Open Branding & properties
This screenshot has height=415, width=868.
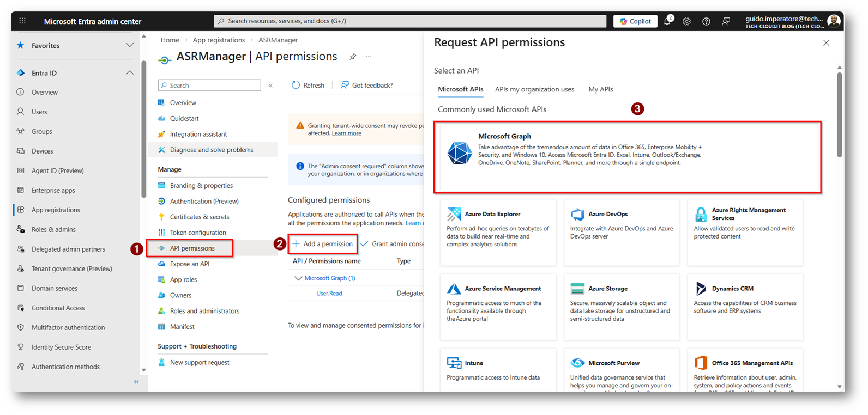coord(201,185)
